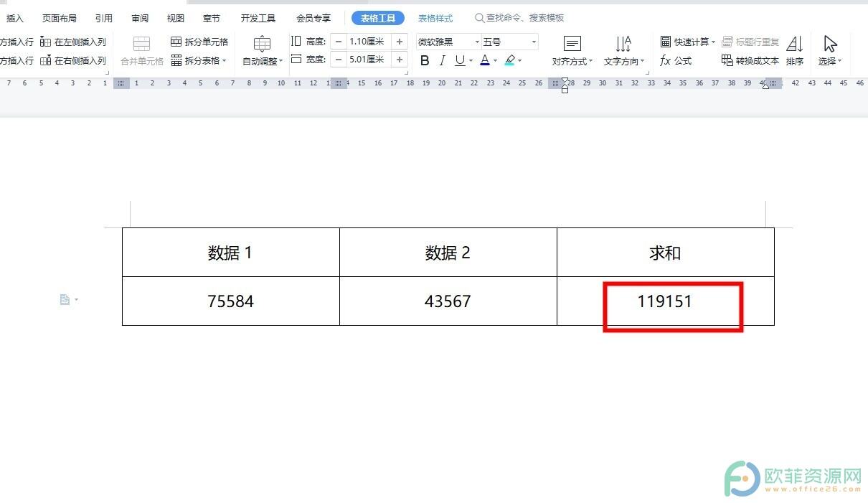Open the Page Layout (页面布局) tab

coord(60,18)
